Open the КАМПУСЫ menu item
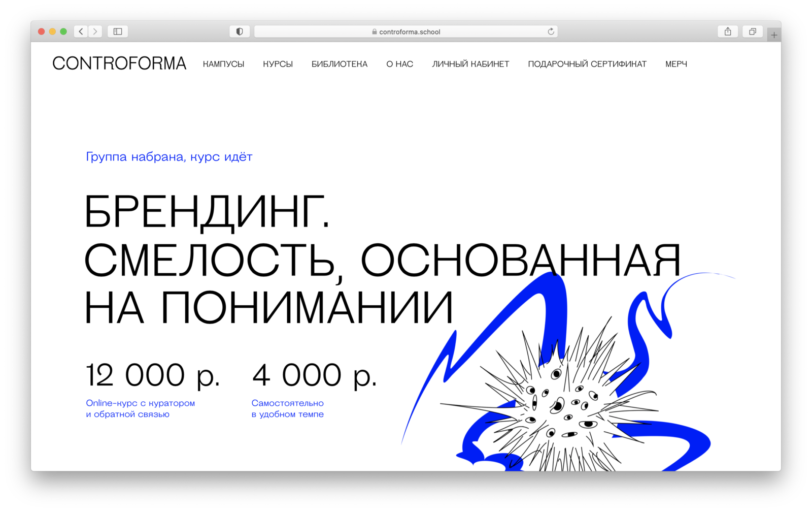The height and width of the screenshot is (512, 812). [x=223, y=64]
